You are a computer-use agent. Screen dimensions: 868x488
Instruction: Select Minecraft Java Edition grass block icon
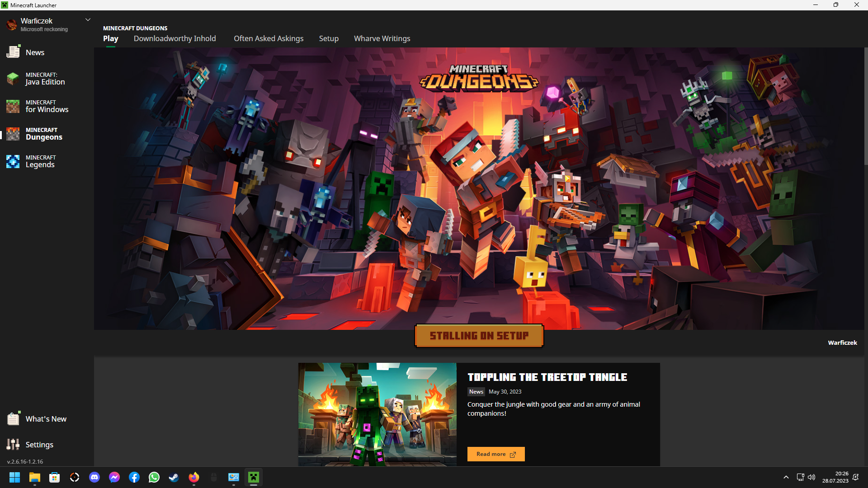13,79
